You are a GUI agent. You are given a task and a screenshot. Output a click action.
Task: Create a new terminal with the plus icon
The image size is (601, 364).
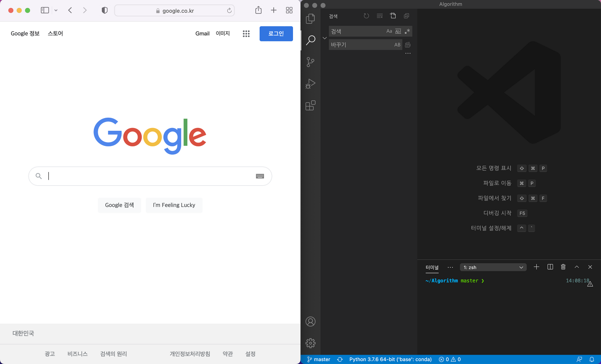537,267
